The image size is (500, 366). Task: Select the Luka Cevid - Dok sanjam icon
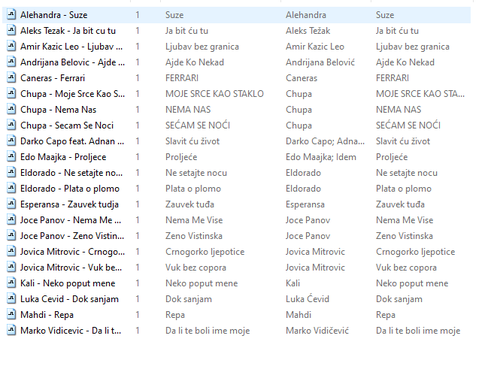tap(11, 299)
